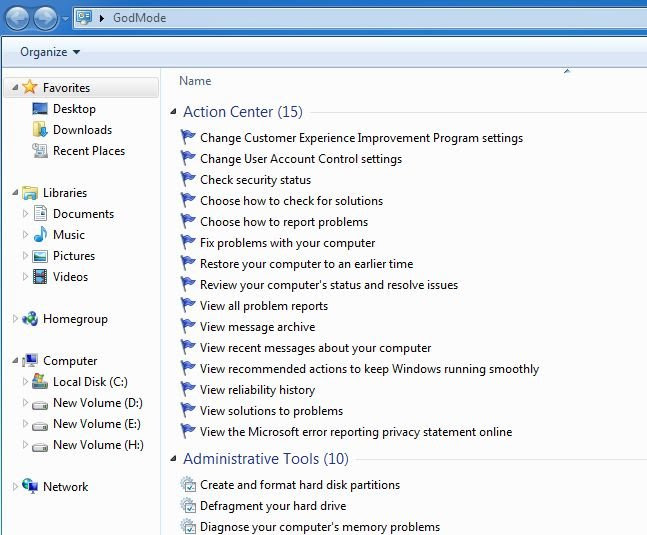This screenshot has width=647, height=535.
Task: Click the New Volume (E:) drive icon
Action: click(x=40, y=426)
